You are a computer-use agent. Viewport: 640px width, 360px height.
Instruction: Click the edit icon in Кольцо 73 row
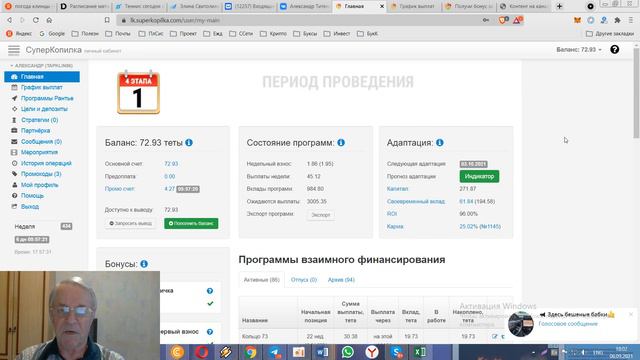(x=495, y=336)
